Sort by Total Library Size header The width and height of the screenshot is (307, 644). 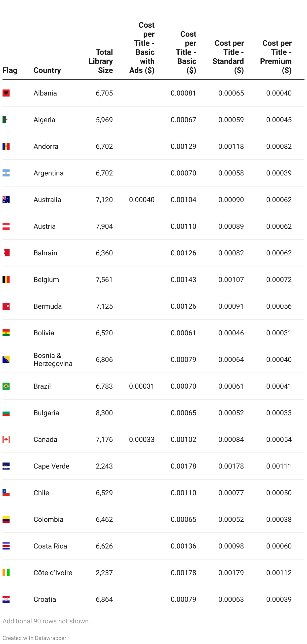click(101, 61)
